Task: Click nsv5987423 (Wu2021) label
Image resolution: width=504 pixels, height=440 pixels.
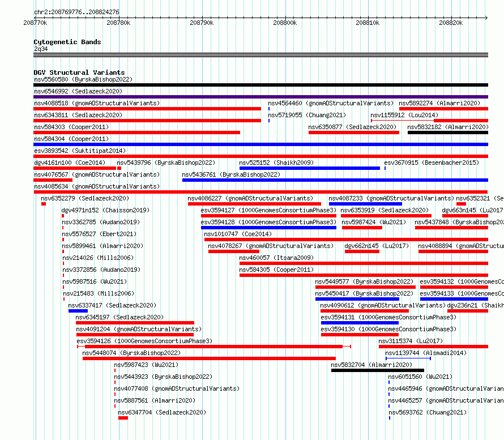Action: (146, 365)
